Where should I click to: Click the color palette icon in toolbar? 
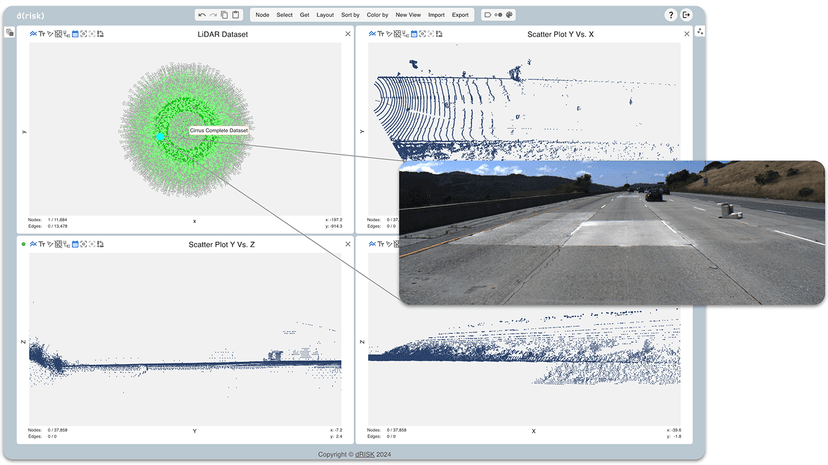pos(509,15)
